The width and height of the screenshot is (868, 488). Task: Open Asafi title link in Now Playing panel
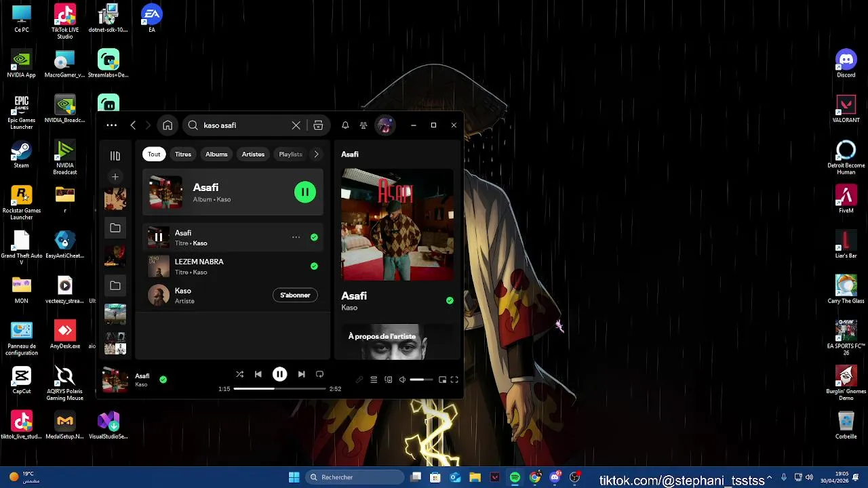tap(354, 296)
